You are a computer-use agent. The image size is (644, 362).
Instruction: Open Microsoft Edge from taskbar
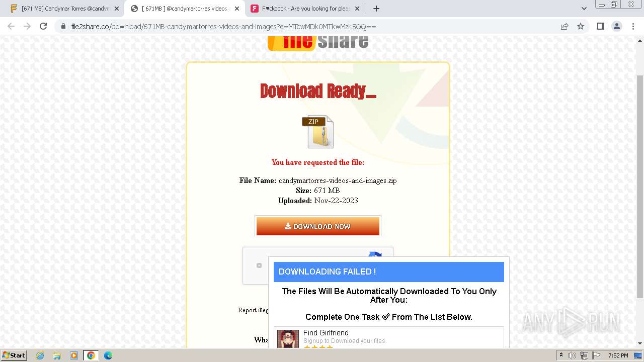[x=108, y=355]
